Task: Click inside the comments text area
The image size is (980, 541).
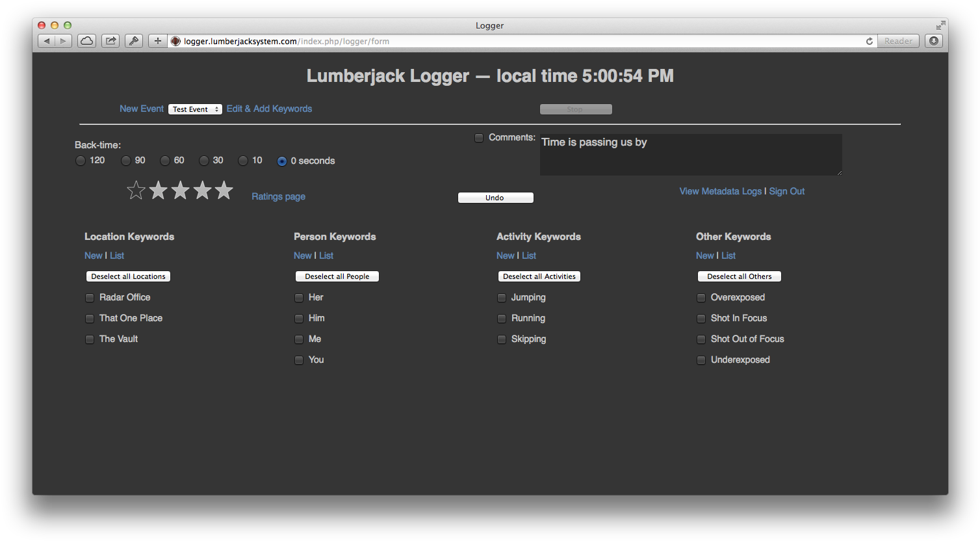Action: (x=690, y=155)
